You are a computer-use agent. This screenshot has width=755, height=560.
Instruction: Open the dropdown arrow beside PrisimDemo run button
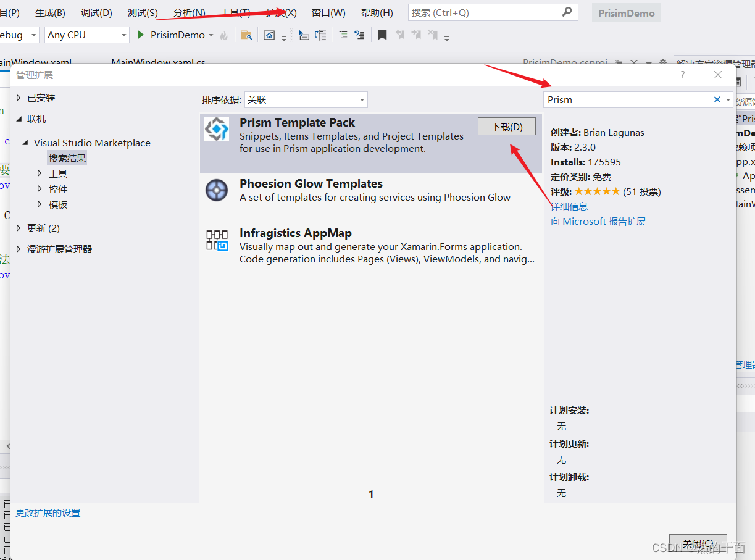point(211,35)
